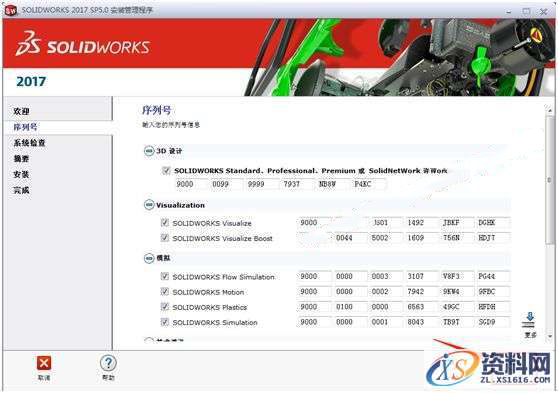Collapse the 模拟 section

click(149, 258)
